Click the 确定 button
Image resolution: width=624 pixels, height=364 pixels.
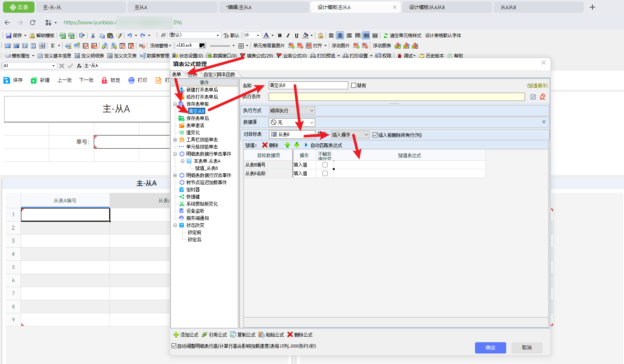click(490, 347)
